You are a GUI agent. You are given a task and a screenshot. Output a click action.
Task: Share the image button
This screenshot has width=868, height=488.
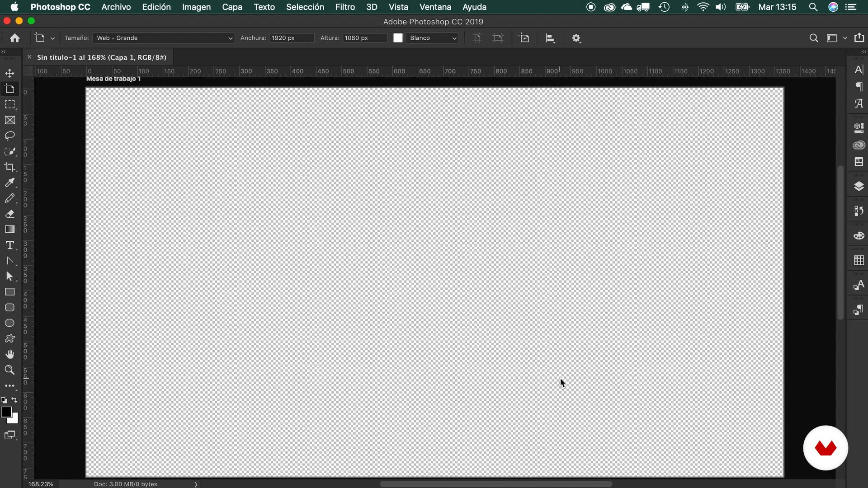tap(859, 38)
